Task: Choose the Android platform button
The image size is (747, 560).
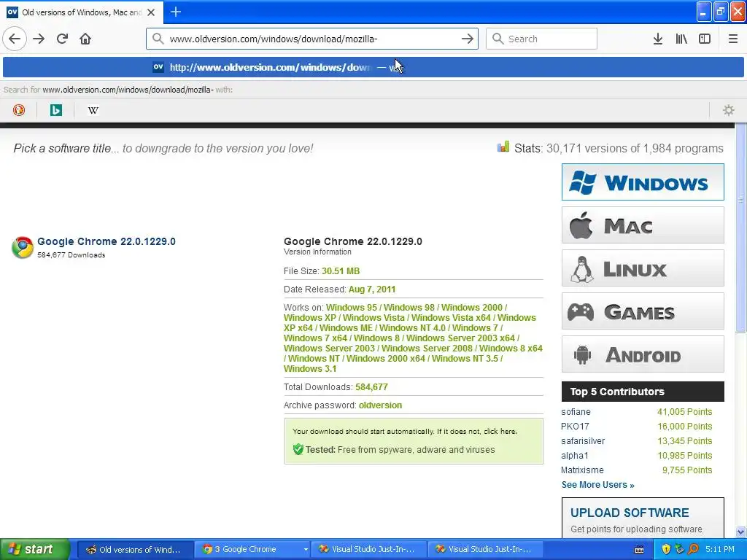Action: coord(643,354)
